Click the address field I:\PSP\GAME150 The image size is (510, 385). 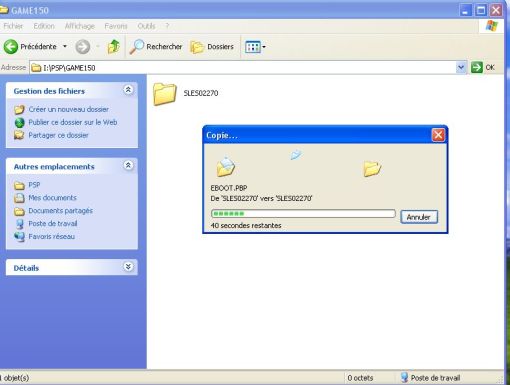pyautogui.click(x=243, y=68)
